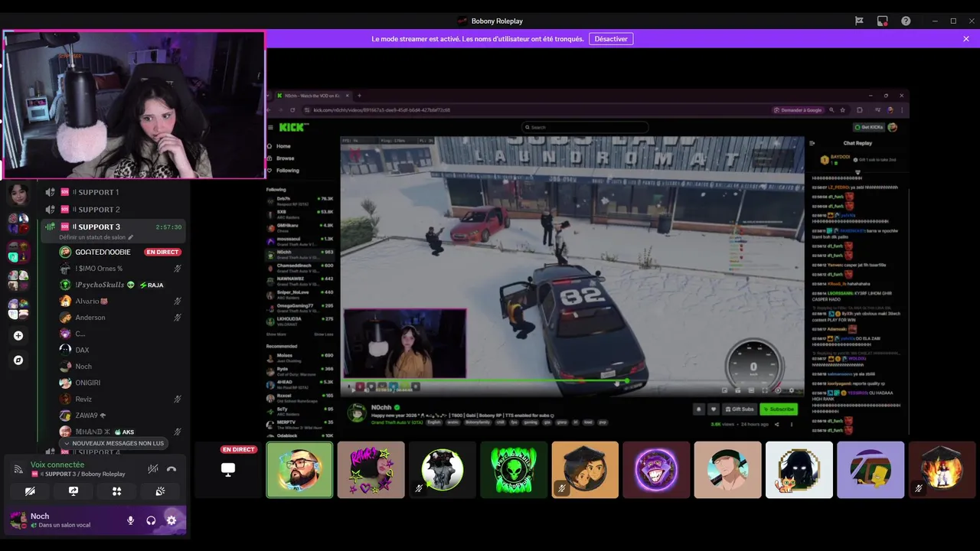980x551 pixels.
Task: Click the green Subscribe button on Kick
Action: 778,409
